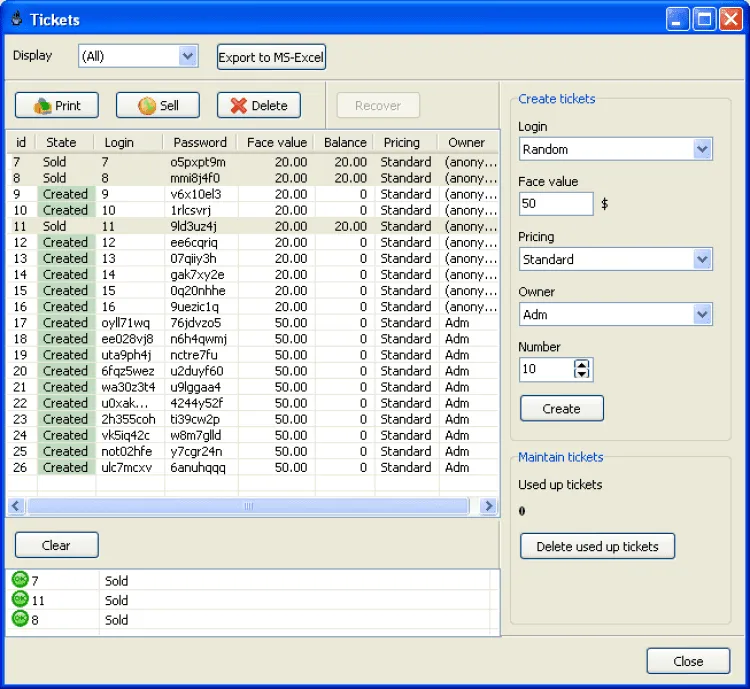The width and height of the screenshot is (750, 689).
Task: Click green OK icon beside ticket 11
Action: tap(20, 600)
